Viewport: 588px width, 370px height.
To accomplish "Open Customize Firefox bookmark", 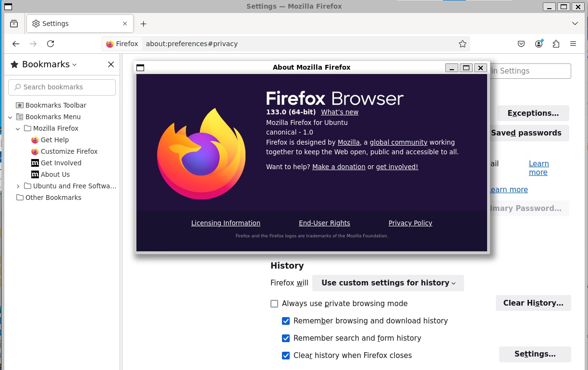I will click(x=69, y=151).
